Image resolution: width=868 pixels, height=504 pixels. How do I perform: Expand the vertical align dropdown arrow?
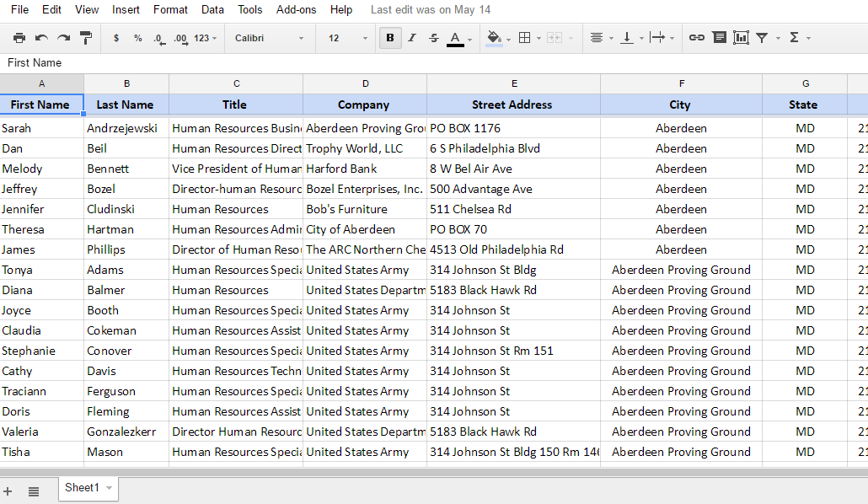coord(641,38)
